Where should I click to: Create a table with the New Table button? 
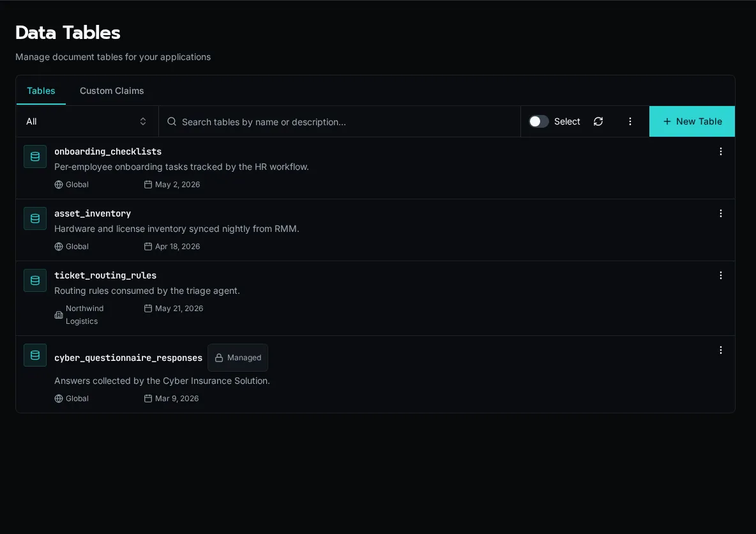[x=692, y=121]
